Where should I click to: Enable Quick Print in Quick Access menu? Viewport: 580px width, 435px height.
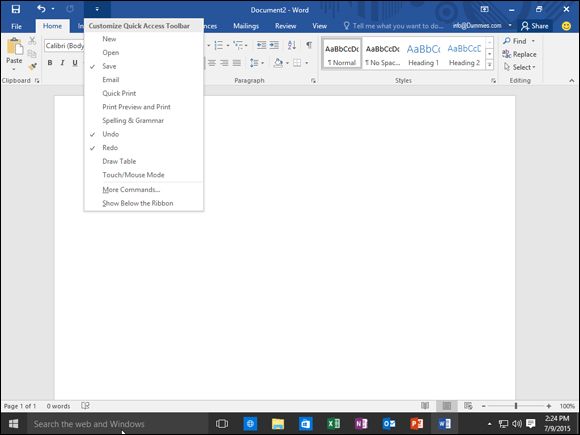tap(144, 93)
